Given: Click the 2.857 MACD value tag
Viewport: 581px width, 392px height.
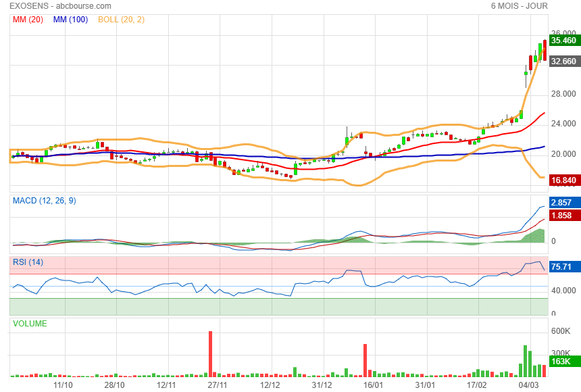Looking at the screenshot, I should click(x=564, y=203).
